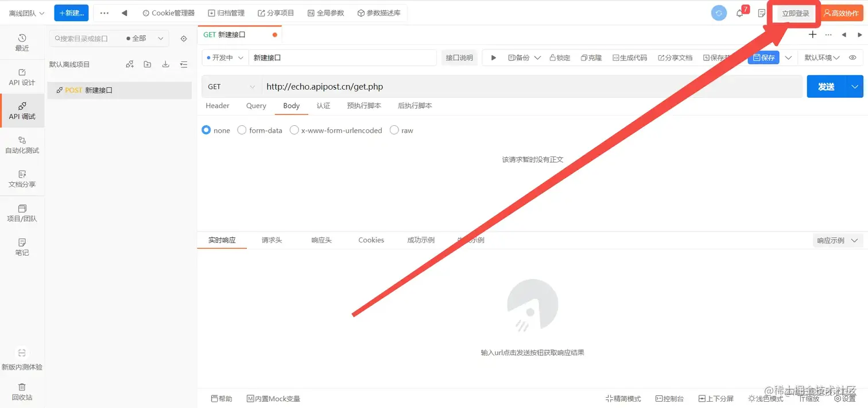The width and height of the screenshot is (868, 408).
Task: Click 生成代码 in the request toolbar
Action: point(629,57)
